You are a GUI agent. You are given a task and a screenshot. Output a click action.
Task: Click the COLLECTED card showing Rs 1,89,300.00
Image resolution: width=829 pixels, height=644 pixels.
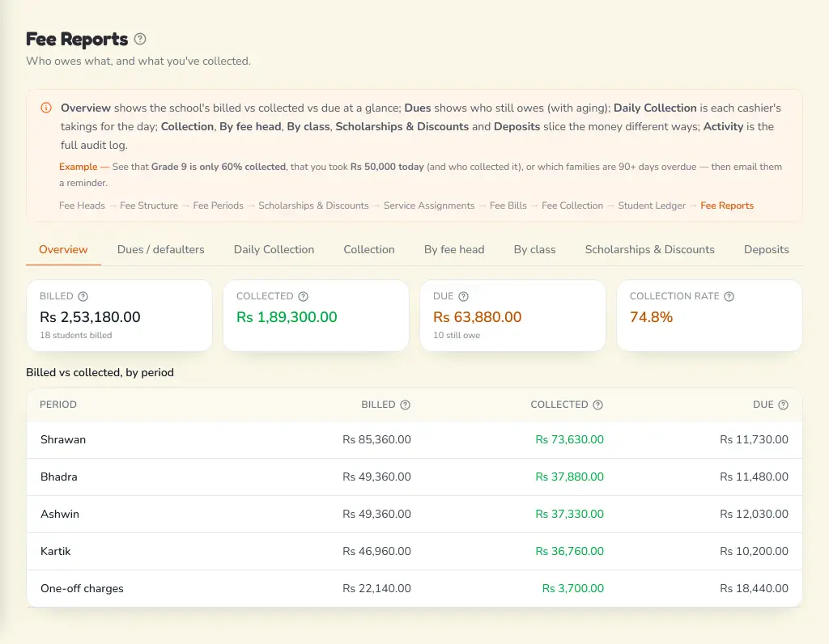[x=317, y=316]
